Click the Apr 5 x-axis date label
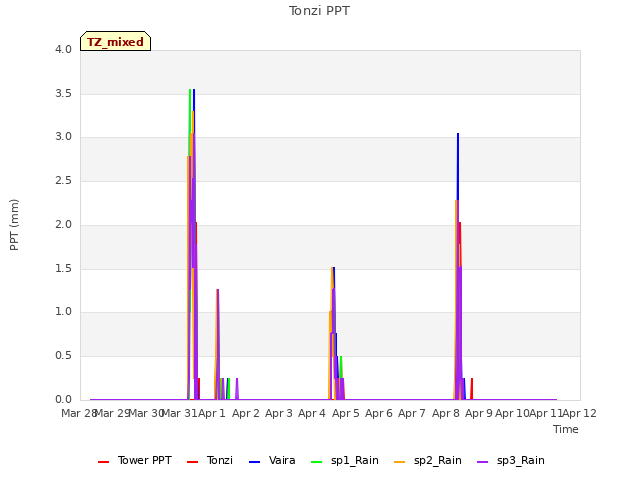This screenshot has width=640, height=480. pyautogui.click(x=346, y=413)
